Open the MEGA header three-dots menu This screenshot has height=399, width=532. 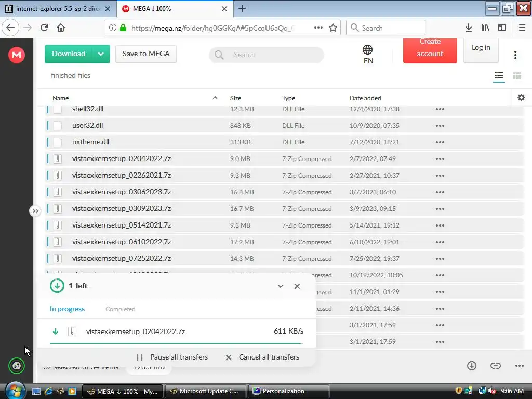coord(515,55)
